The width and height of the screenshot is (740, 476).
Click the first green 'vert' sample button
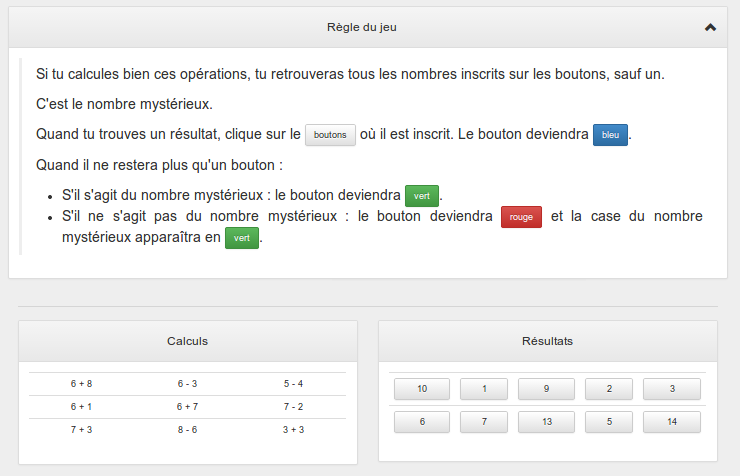[421, 196]
